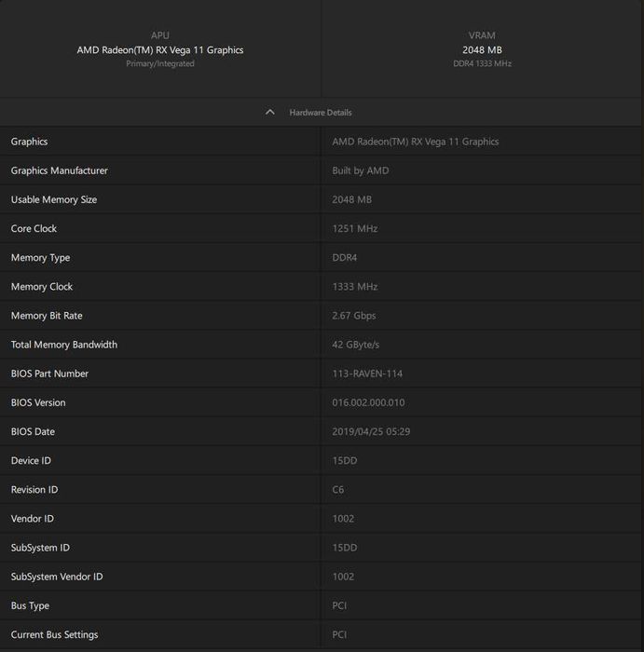Screen dimensions: 644x652
Task: Click the Bus Type row label
Action: [30, 605]
